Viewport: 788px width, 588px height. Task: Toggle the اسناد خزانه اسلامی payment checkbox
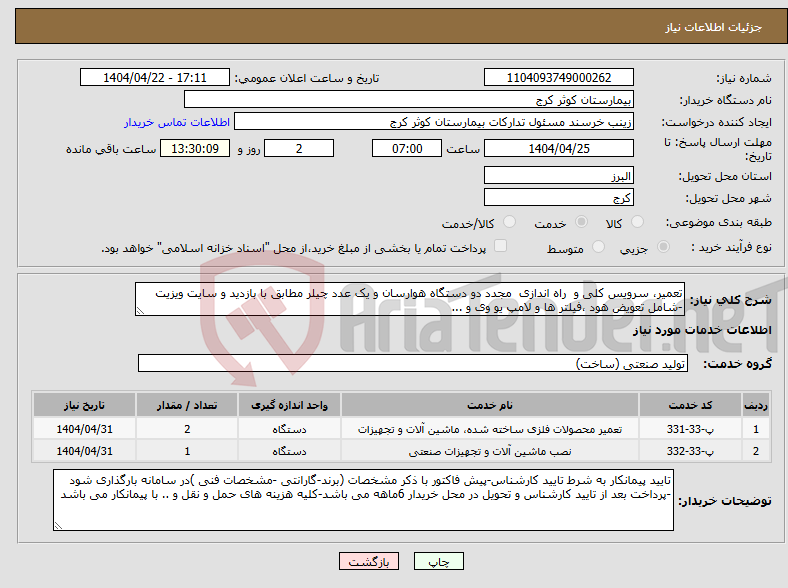[500, 246]
